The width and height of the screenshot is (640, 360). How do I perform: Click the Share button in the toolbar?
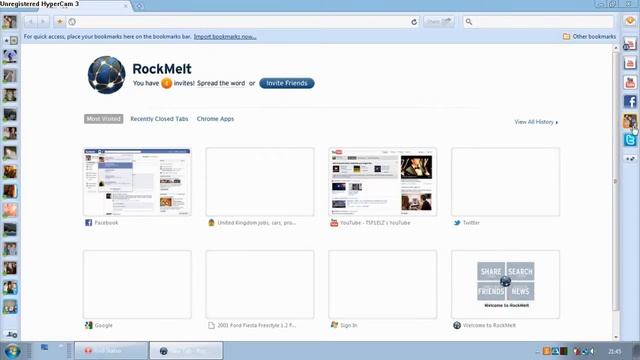tap(439, 22)
